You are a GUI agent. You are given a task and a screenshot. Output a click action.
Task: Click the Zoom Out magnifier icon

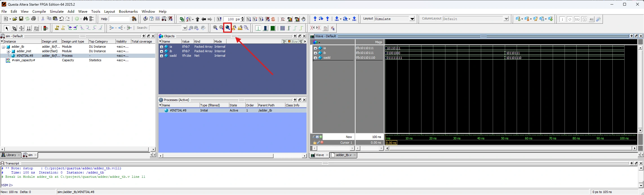tap(221, 28)
